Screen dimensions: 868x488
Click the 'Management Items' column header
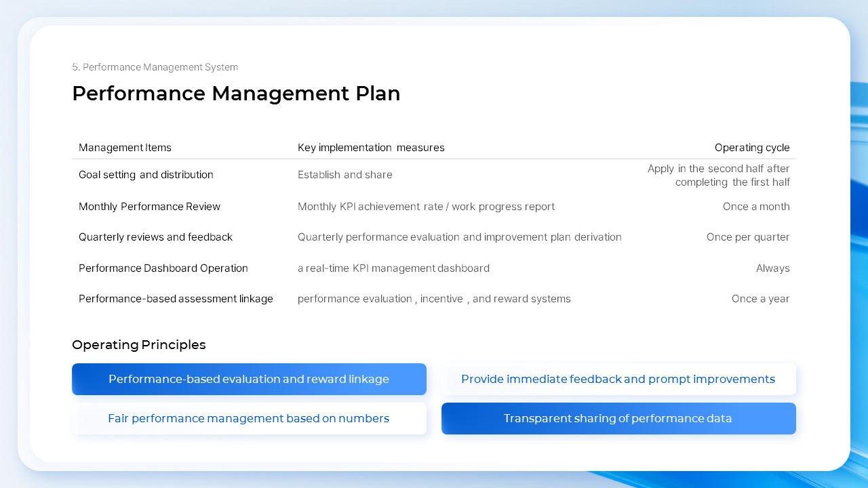pos(125,147)
